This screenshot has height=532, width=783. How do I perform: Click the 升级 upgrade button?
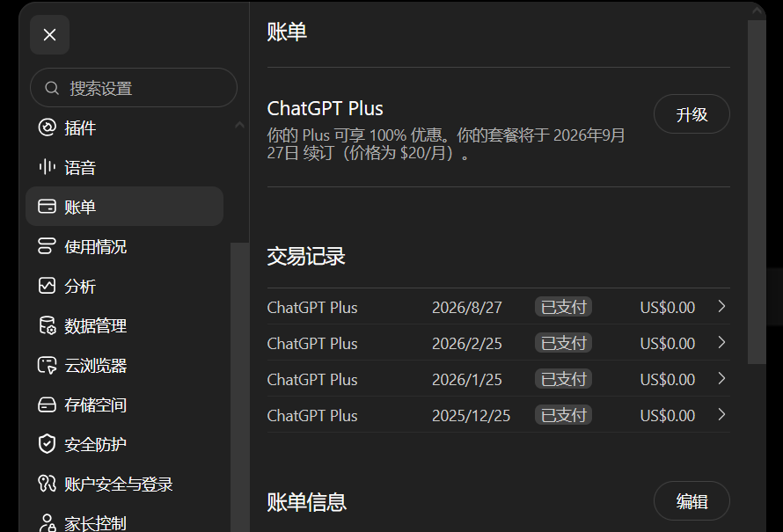point(692,114)
